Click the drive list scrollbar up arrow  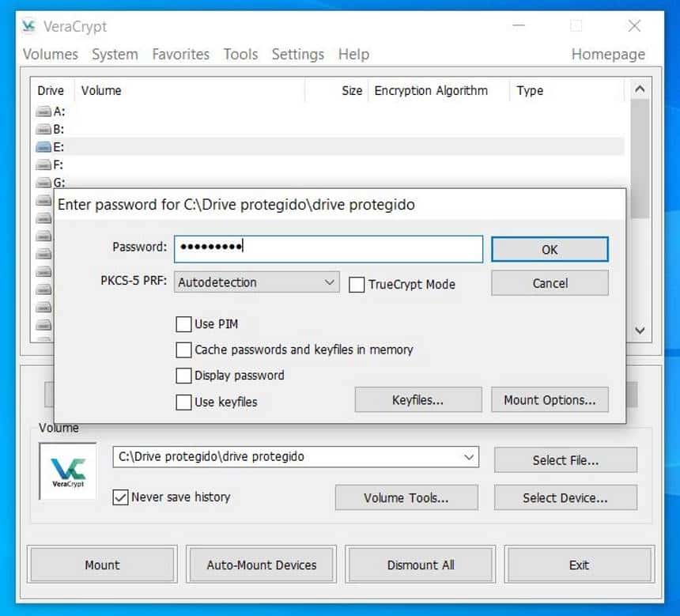(640, 90)
